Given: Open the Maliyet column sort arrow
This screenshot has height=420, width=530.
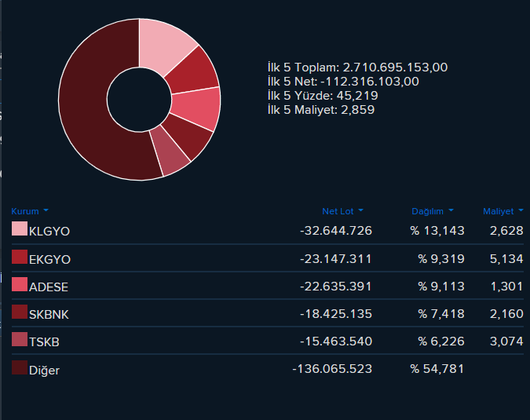Looking at the screenshot, I should coord(521,210).
